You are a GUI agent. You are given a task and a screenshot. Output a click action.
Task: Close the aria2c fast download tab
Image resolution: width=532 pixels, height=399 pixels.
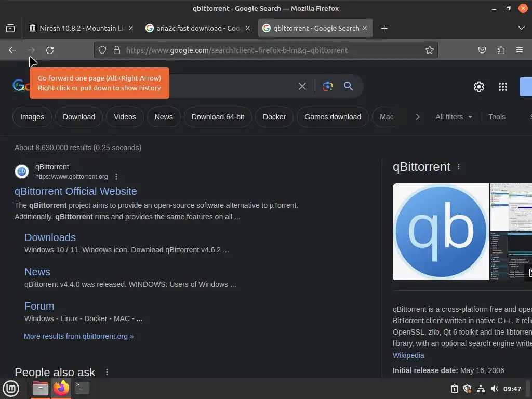(x=248, y=28)
